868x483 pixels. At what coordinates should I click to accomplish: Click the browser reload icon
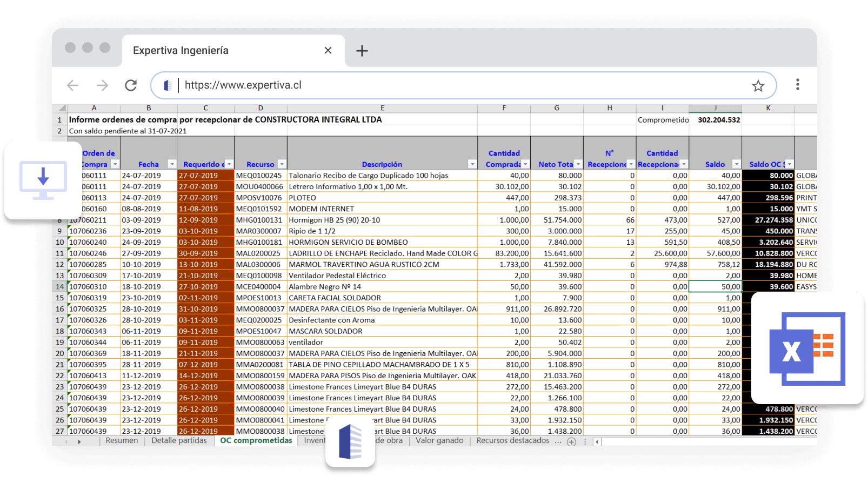pos(131,85)
